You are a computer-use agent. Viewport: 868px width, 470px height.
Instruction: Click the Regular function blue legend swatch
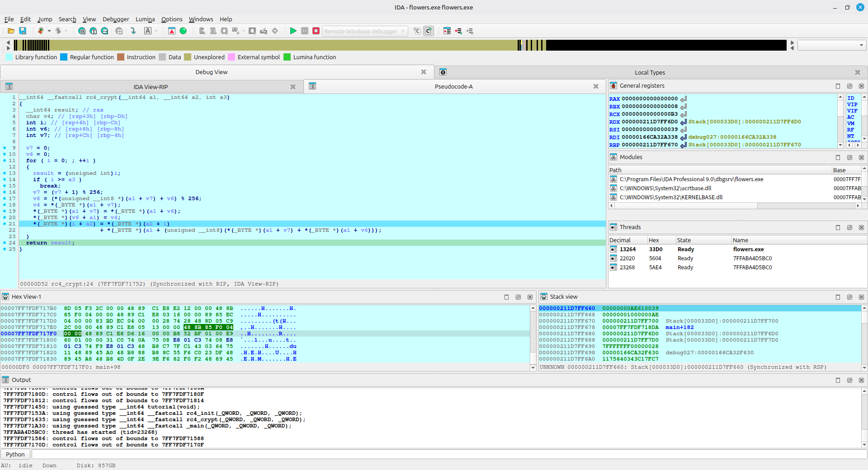tap(64, 57)
